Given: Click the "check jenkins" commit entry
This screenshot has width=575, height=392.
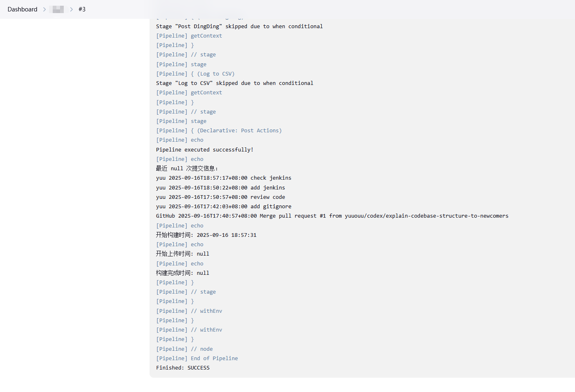Looking at the screenshot, I should [x=224, y=178].
